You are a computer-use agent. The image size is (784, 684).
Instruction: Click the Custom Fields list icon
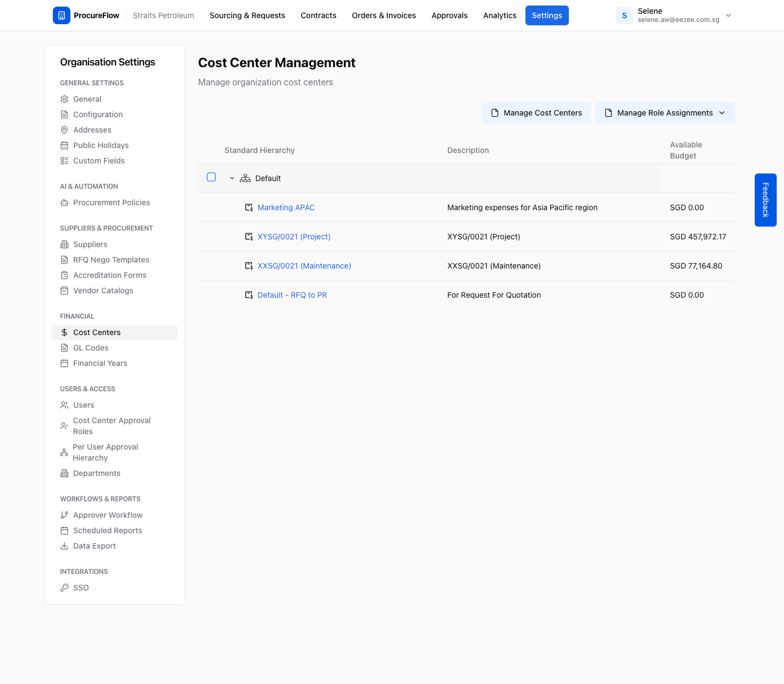tap(64, 161)
